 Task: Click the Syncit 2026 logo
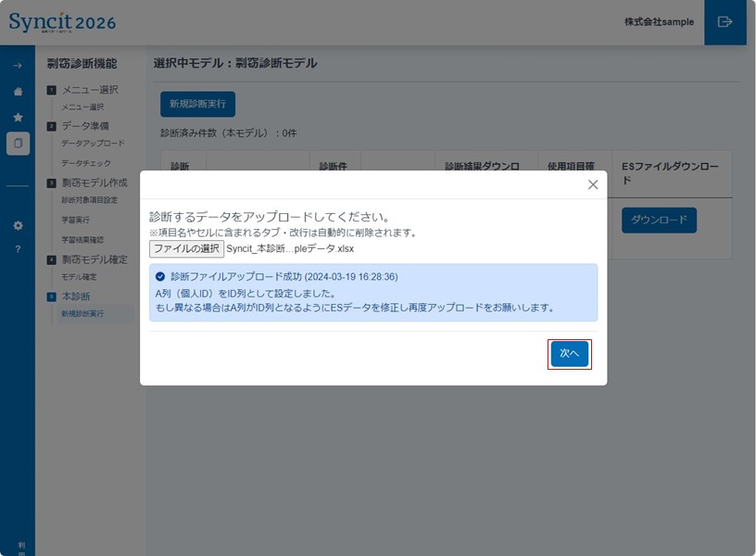(x=62, y=22)
